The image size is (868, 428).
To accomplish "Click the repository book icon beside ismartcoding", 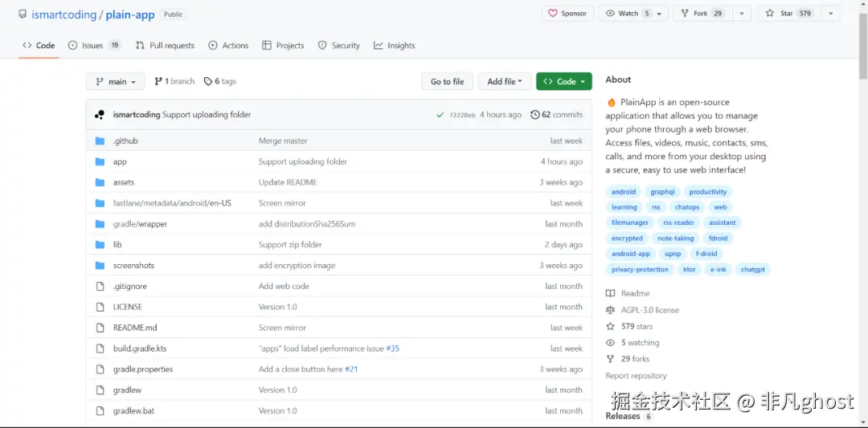I will 23,14.
